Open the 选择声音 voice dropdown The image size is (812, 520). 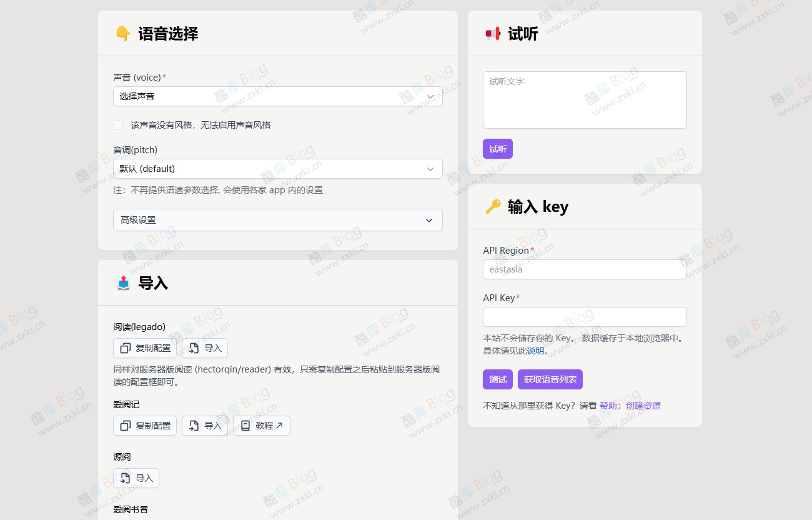(x=277, y=97)
